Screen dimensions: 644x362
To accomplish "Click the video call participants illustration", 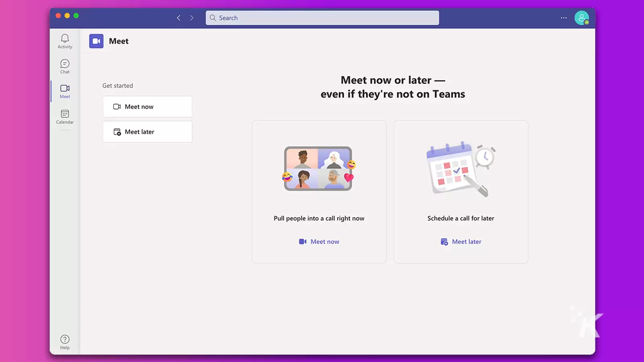I will (x=319, y=169).
